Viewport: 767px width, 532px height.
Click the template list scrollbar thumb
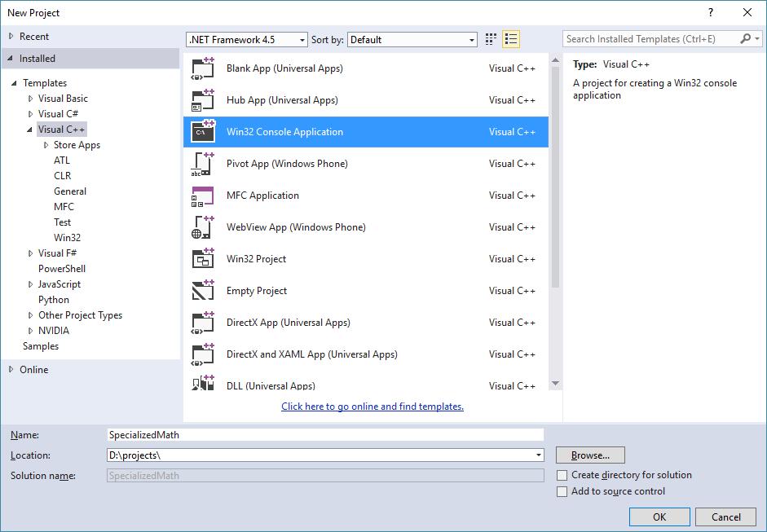[555, 177]
